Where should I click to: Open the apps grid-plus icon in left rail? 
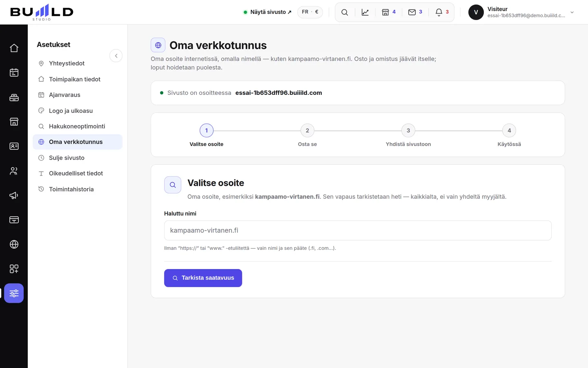pyautogui.click(x=14, y=269)
